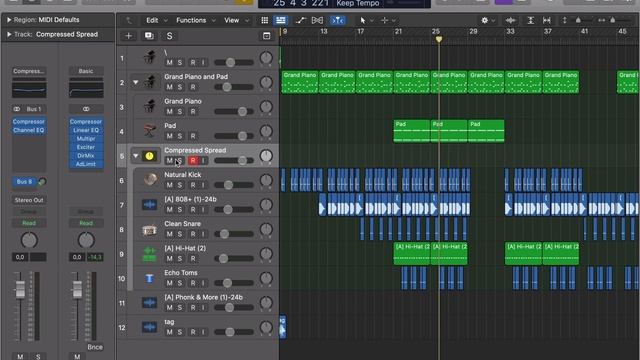640x360 pixels.
Task: Open the Channel EQ plugin
Action: click(29, 130)
